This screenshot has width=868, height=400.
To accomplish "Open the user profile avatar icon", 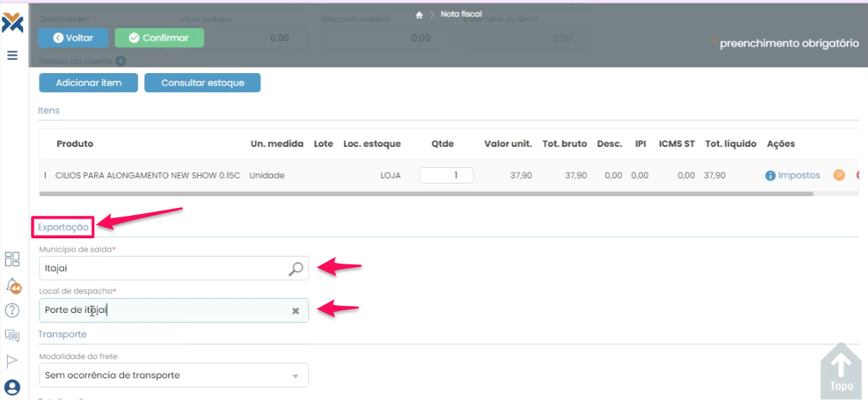I will 12,387.
